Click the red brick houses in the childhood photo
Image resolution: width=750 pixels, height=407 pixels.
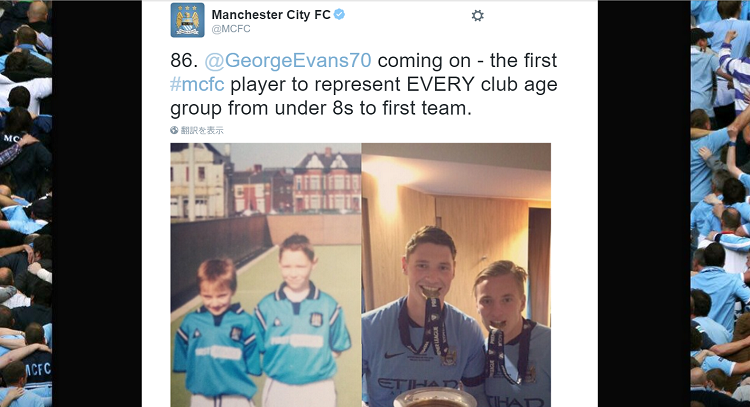click(327, 182)
